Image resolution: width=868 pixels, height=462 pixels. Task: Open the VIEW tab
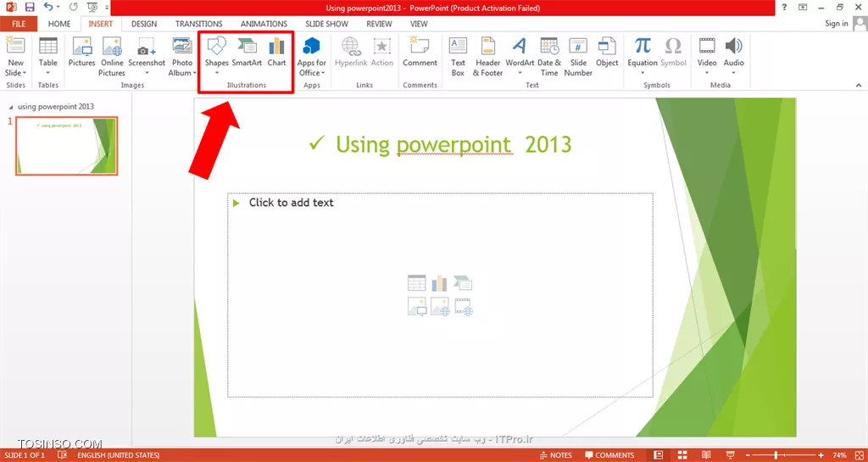[x=419, y=24]
